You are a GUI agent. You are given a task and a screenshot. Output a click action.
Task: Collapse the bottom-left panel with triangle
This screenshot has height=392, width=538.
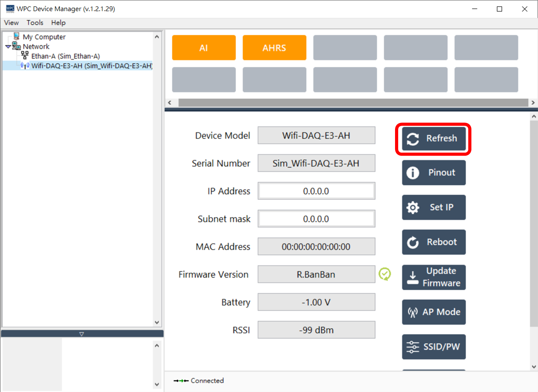[82, 334]
